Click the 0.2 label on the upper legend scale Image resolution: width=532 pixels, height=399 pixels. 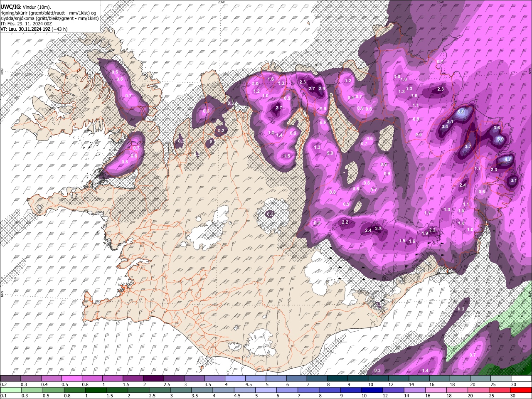3,384
